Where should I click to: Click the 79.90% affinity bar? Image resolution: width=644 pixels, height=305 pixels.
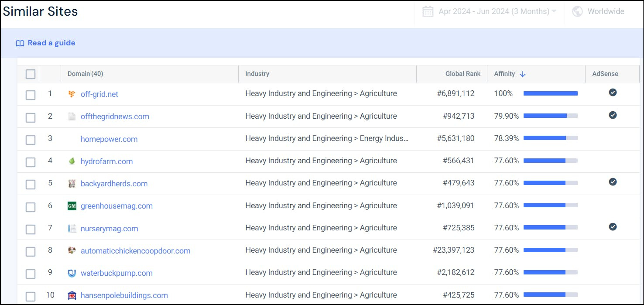click(x=550, y=116)
